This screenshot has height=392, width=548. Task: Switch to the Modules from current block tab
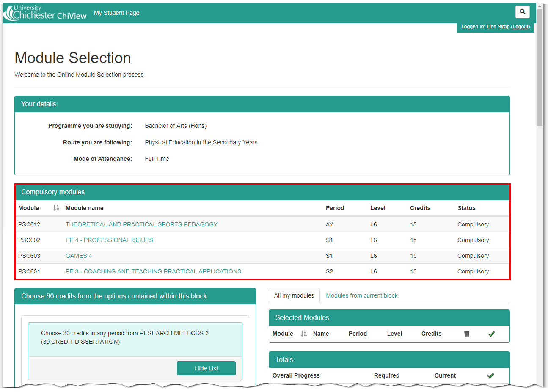(x=361, y=295)
